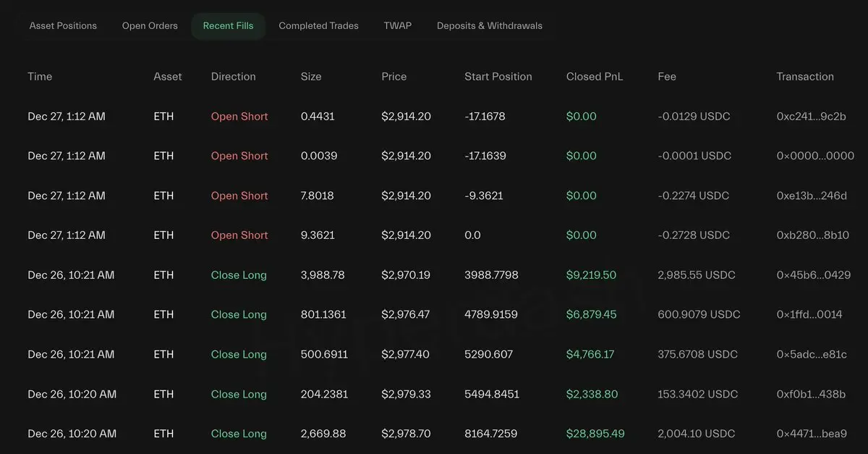Click fee 375.6708 USDC
This screenshot has width=868, height=454.
coord(698,354)
